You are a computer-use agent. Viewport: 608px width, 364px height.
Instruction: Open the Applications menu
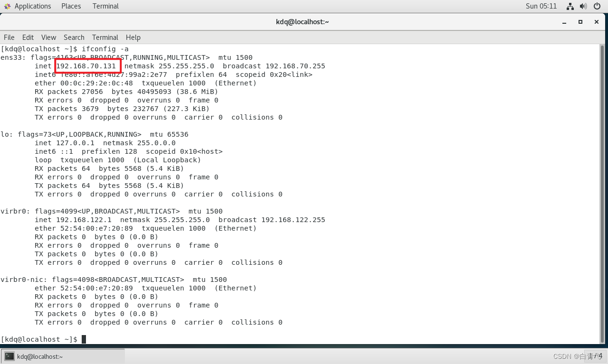point(33,6)
